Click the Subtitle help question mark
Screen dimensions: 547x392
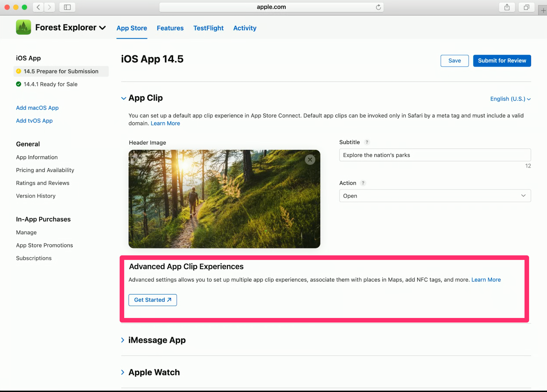(x=367, y=142)
